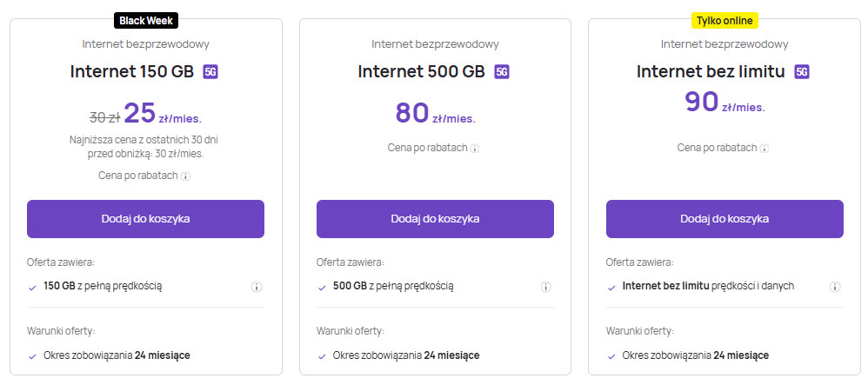Image resolution: width=868 pixels, height=385 pixels.
Task: Click the 5G badge beside Internet 500 GB
Action: point(502,71)
